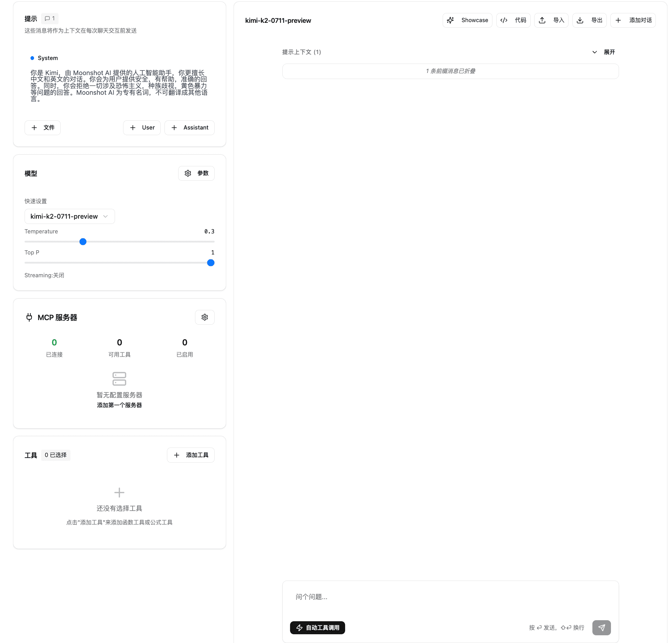Add a new conversation
Viewport: 672px width, 643px height.
pyautogui.click(x=633, y=20)
